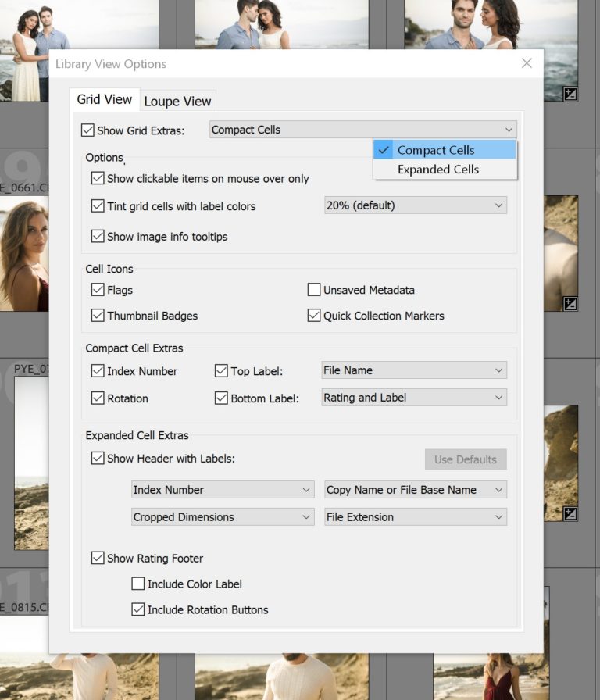
Task: Uncheck Flags under Cell Icons
Action: point(98,290)
